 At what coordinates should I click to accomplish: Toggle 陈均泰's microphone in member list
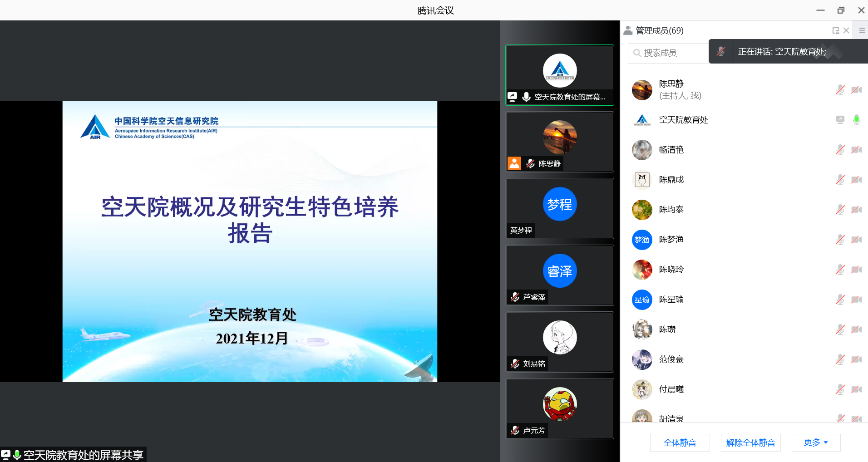click(840, 210)
